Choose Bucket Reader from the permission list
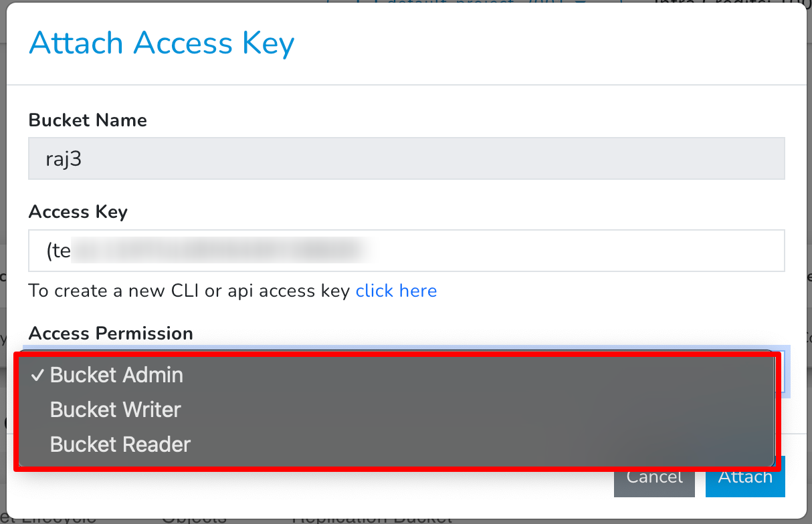The width and height of the screenshot is (812, 524). point(120,444)
